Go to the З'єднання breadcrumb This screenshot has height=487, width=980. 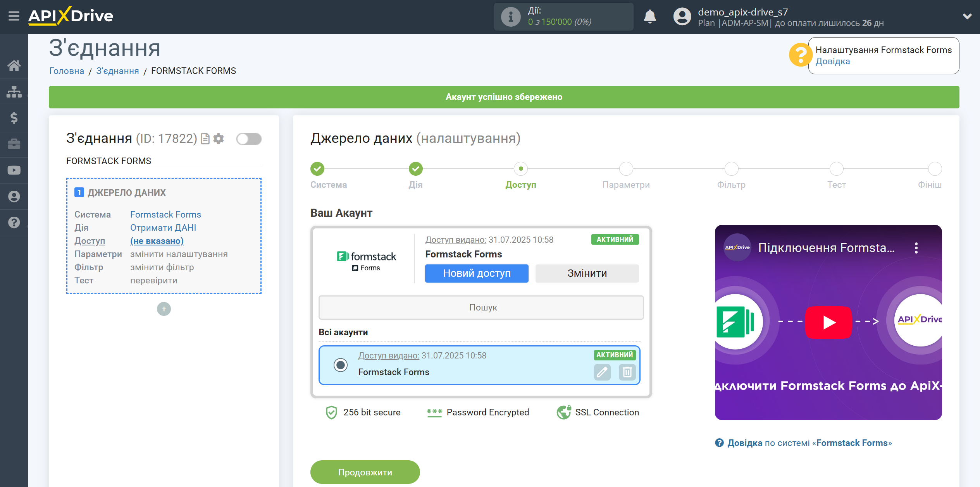(117, 71)
